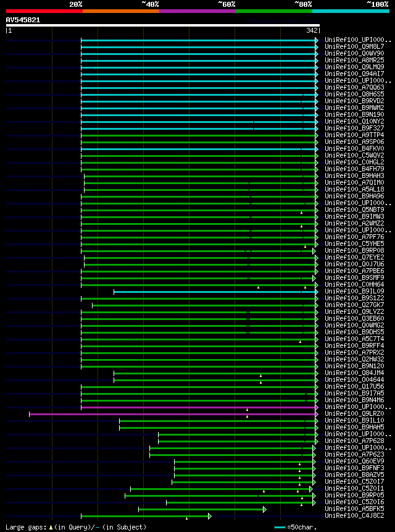Open hit UniRef100_B9HA96
This screenshot has width=395, height=532.
[x=354, y=196]
